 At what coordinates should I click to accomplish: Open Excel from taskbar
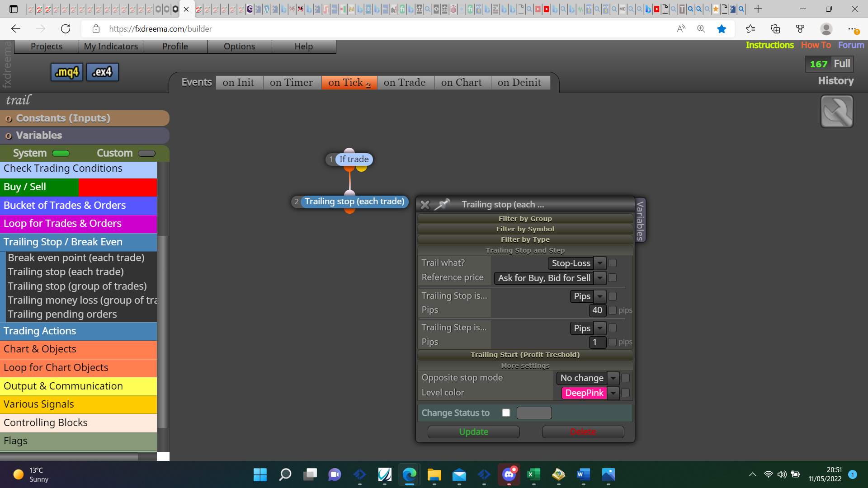click(x=533, y=474)
